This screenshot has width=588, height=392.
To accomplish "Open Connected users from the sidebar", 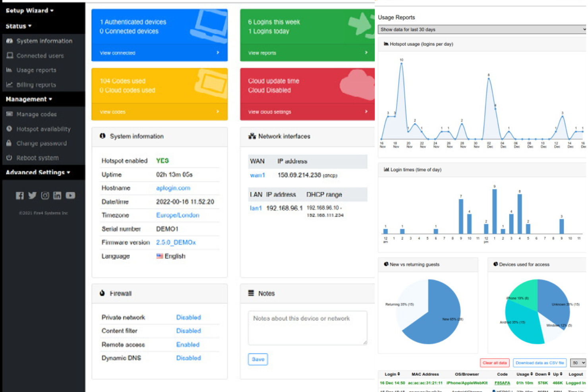I will (x=9, y=56).
